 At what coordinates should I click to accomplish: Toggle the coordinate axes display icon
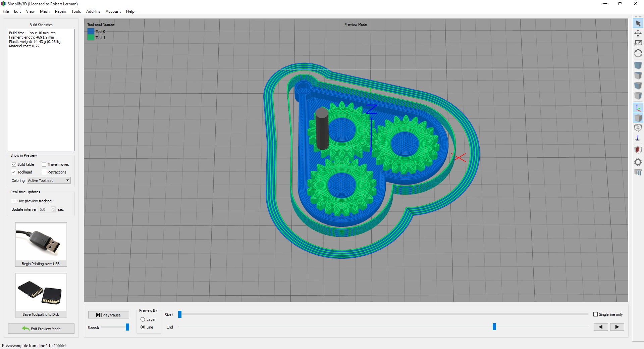(638, 108)
